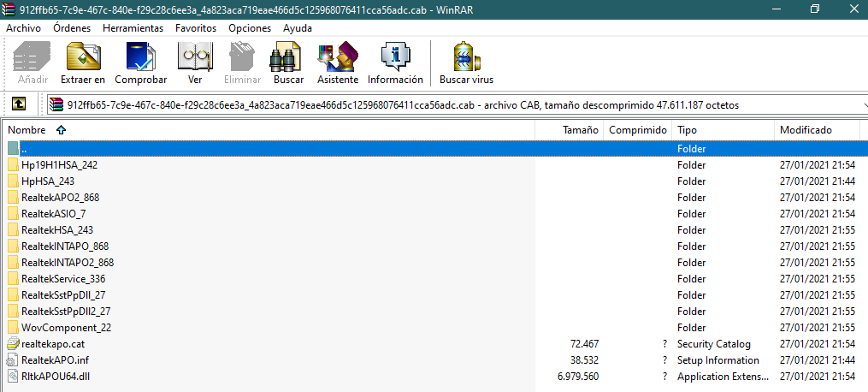Select the RealtekINTAPO2_868 folder icon

tap(14, 263)
